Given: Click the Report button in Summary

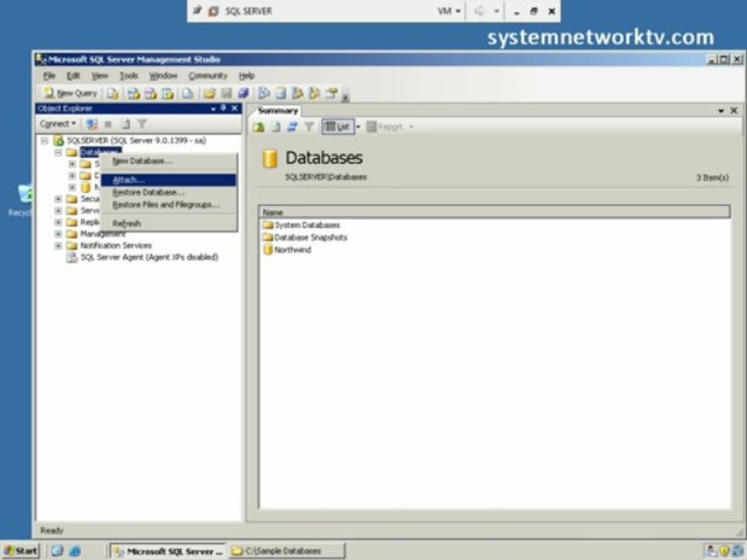Looking at the screenshot, I should point(385,127).
